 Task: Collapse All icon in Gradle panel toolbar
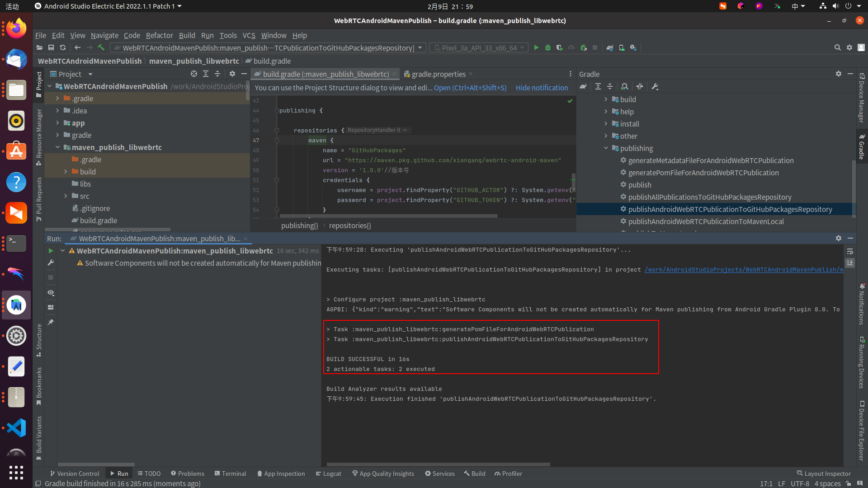tap(610, 86)
